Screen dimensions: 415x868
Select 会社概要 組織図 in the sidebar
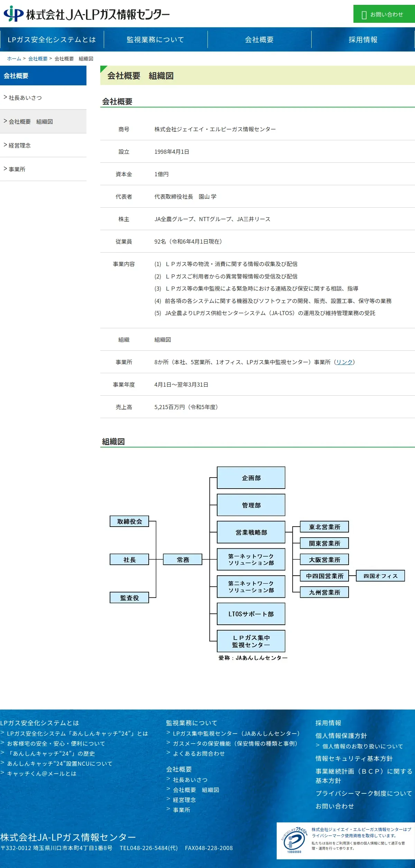point(43,121)
